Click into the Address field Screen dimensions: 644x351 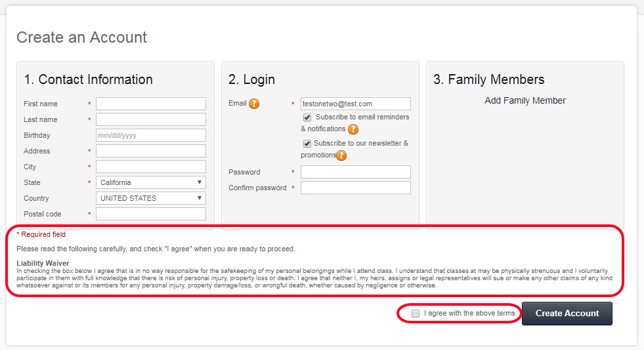click(151, 151)
